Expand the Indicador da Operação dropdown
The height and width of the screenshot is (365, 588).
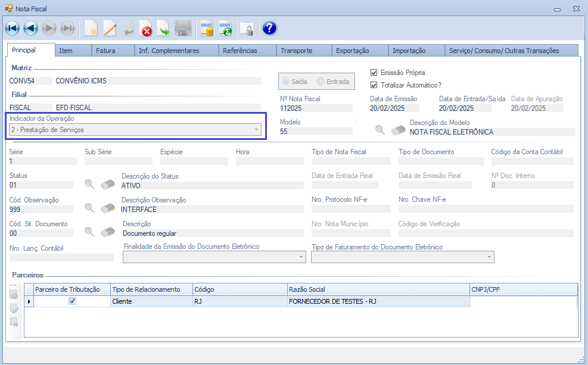[257, 129]
